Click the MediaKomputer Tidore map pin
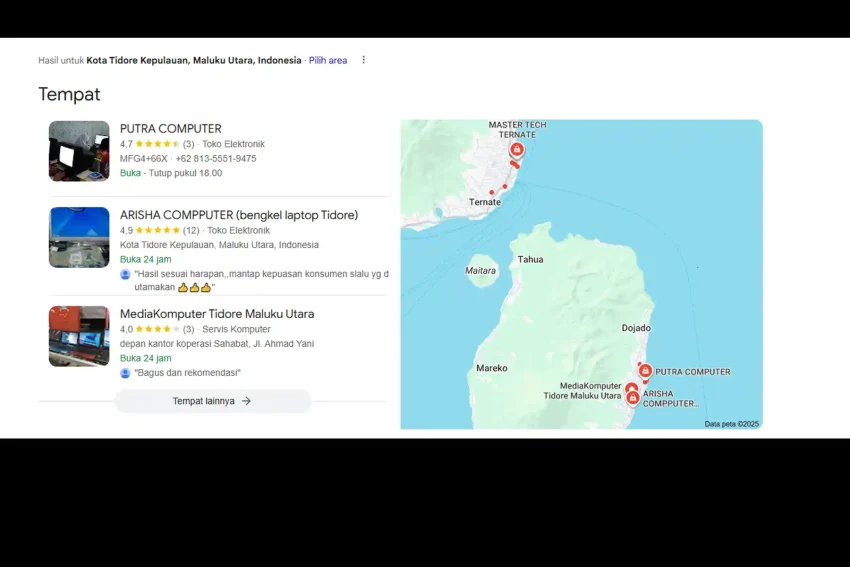Screen dimensions: 850x567 point(631,388)
